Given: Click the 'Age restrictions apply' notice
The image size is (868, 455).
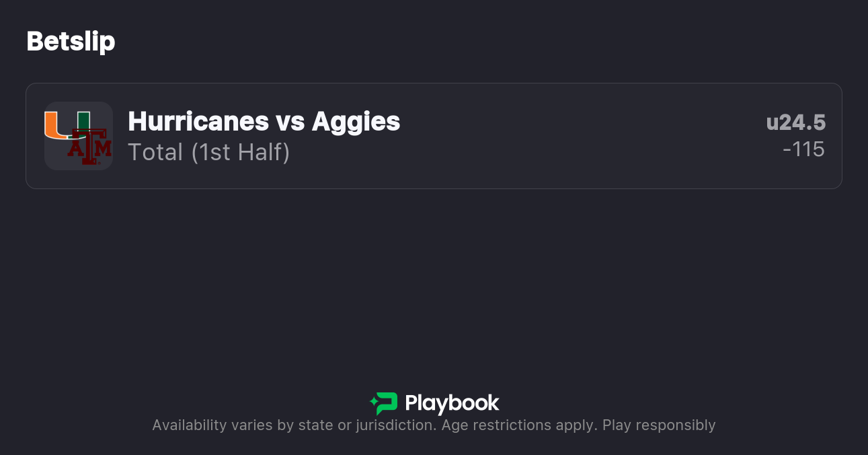Looking at the screenshot, I should (x=518, y=425).
